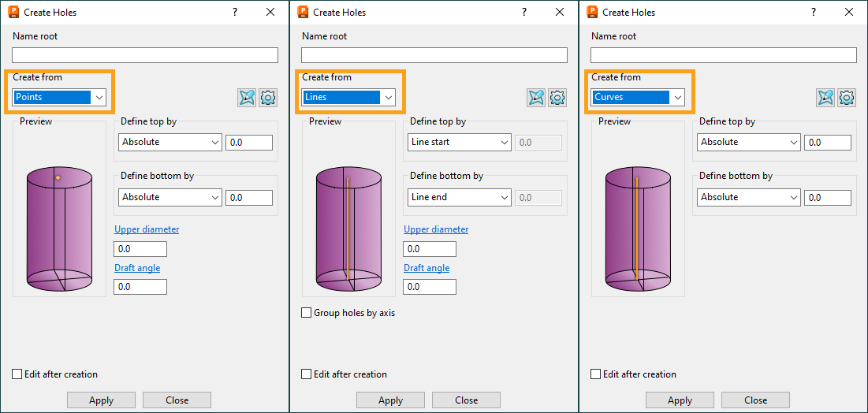868x413 pixels.
Task: Tick the Group holes by axis checkbox
Action: click(307, 313)
